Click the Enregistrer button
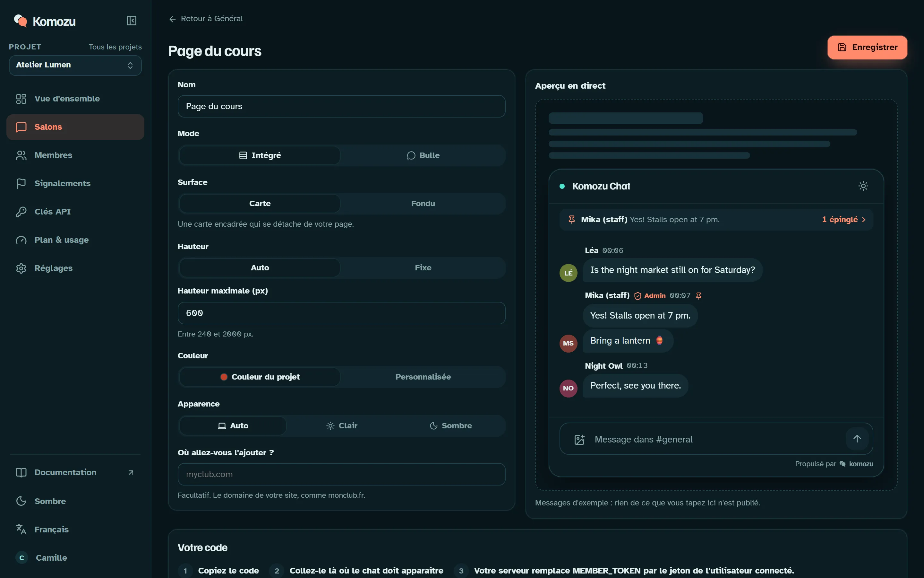This screenshot has height=578, width=924. pos(867,48)
